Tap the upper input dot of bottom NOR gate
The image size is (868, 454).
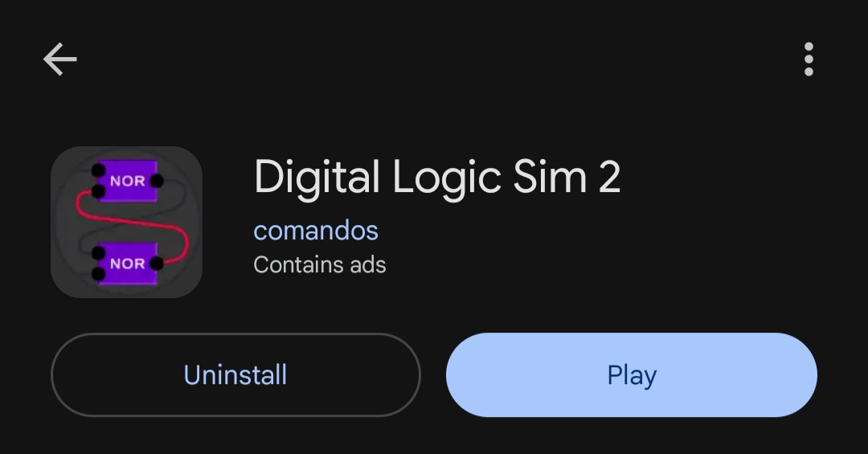(98, 253)
